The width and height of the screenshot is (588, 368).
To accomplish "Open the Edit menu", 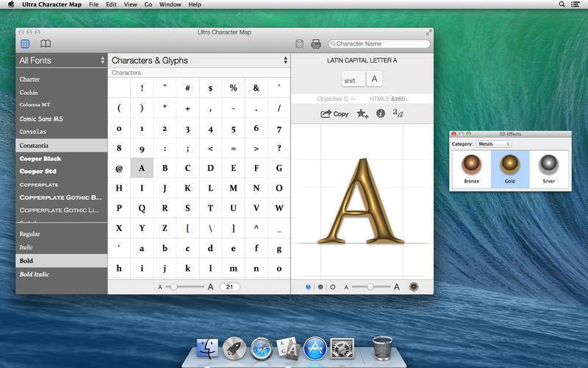I will coord(112,4).
